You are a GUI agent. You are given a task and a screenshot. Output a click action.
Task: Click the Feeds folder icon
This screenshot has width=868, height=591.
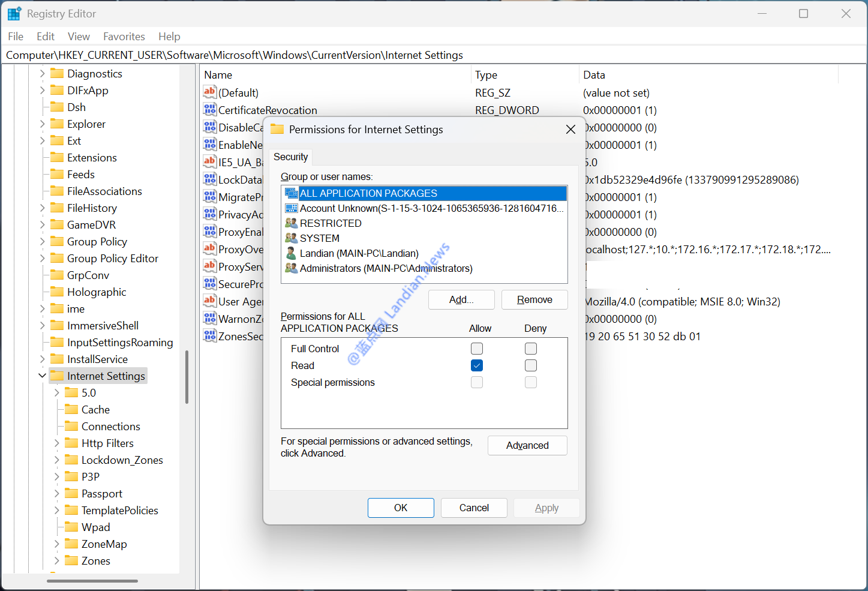tap(57, 174)
